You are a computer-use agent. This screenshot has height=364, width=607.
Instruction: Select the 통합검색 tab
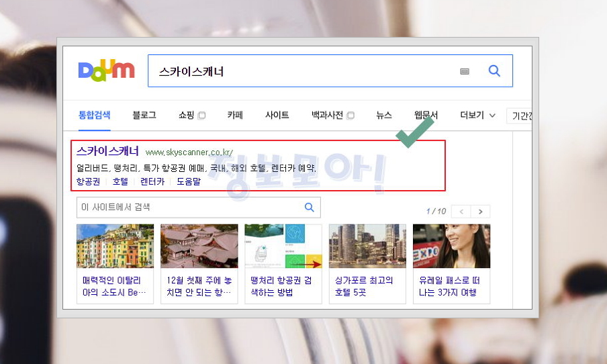(95, 115)
